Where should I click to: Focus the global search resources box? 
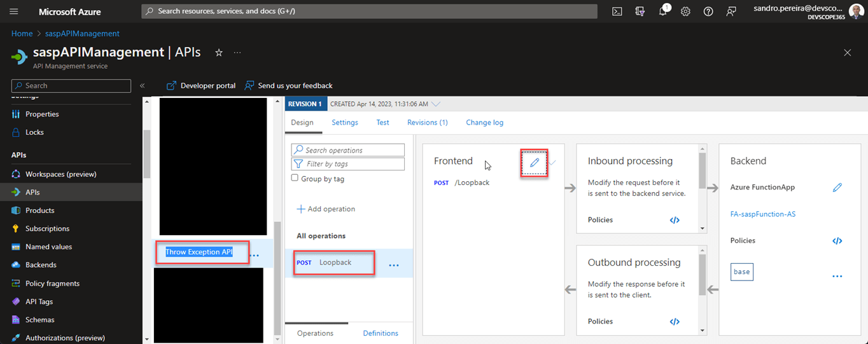[x=370, y=11]
